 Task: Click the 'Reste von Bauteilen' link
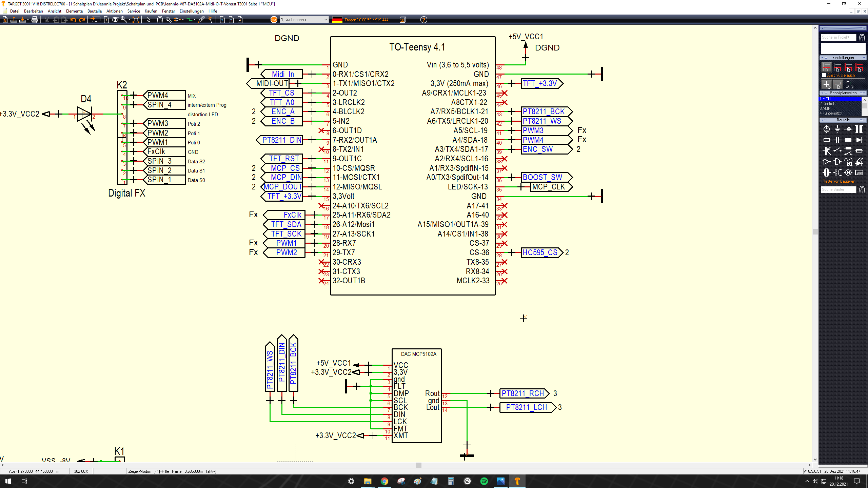coord(839,181)
